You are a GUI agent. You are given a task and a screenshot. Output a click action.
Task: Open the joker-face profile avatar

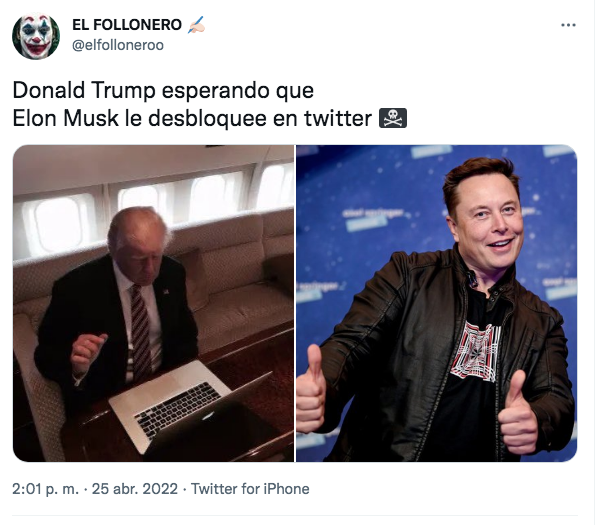pos(35,36)
